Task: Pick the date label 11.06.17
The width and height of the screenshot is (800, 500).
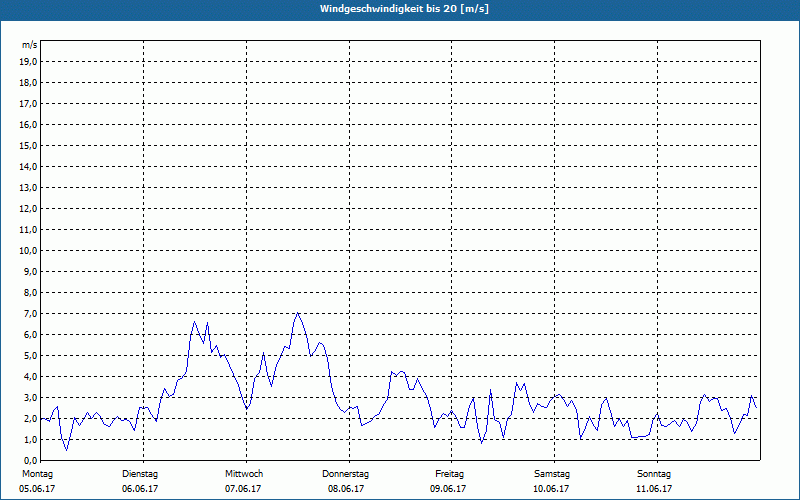Action: coord(654,489)
